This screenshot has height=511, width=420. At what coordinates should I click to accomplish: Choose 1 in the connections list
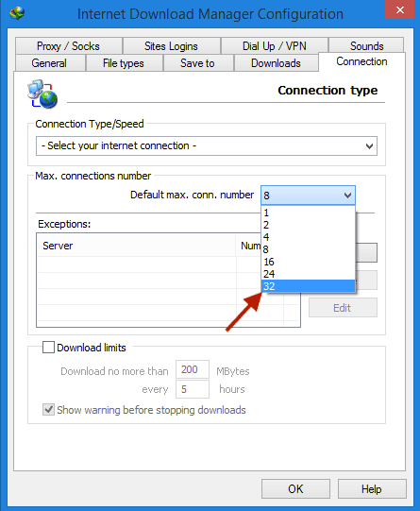[308, 213]
